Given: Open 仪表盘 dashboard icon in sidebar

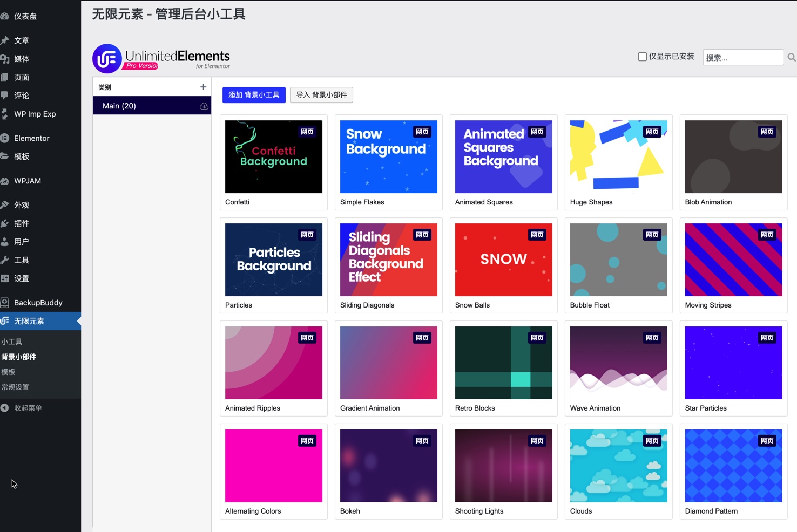Looking at the screenshot, I should pyautogui.click(x=4, y=16).
